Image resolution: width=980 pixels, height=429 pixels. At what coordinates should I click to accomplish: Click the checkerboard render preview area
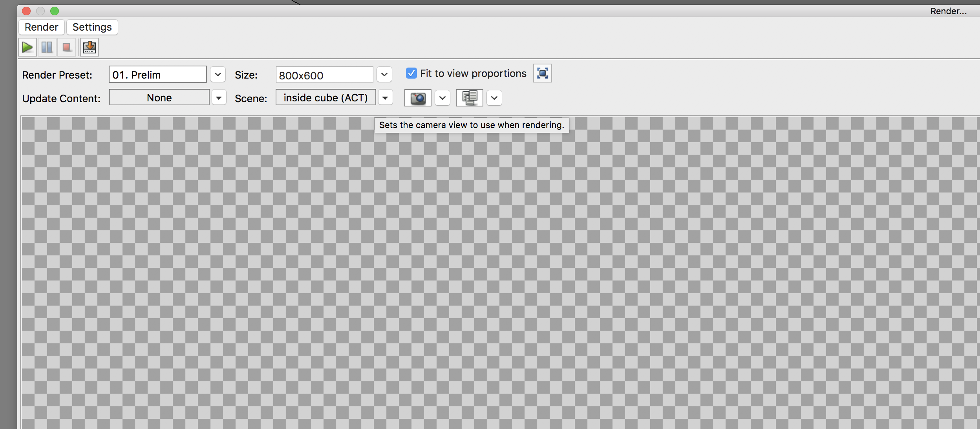(x=501, y=273)
